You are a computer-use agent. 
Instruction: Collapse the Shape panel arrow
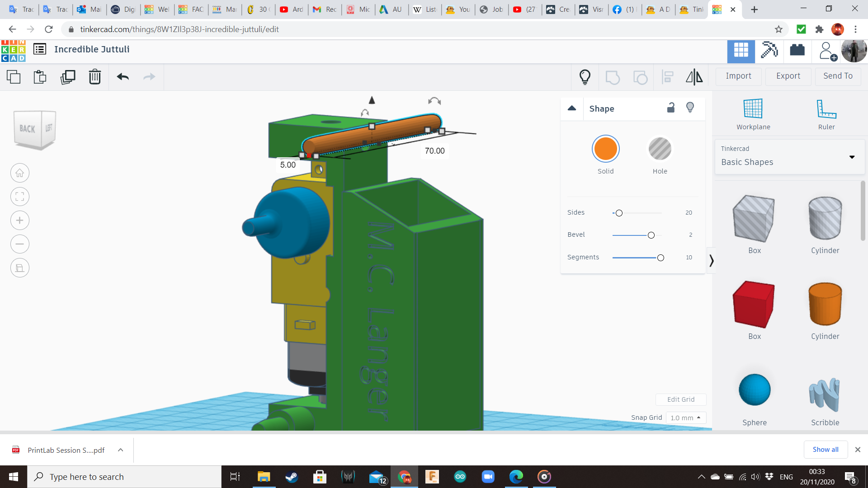[572, 108]
